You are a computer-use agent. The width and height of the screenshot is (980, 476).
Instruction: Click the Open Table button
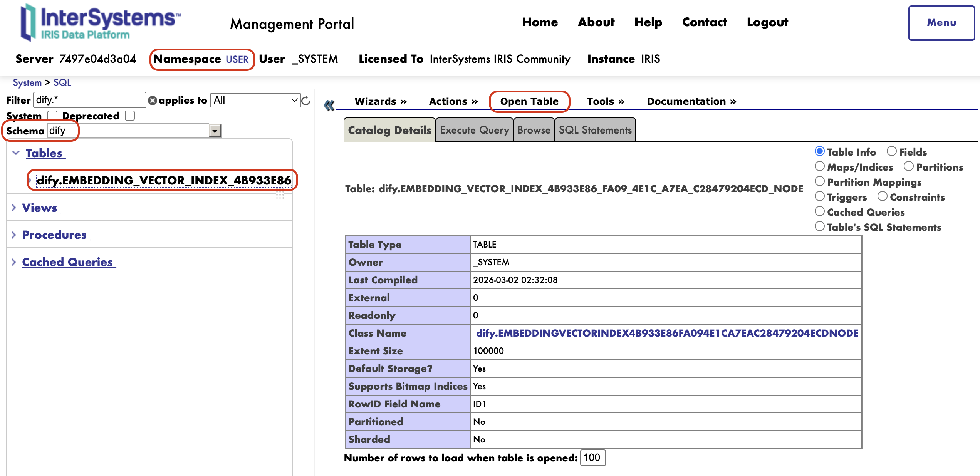(529, 101)
